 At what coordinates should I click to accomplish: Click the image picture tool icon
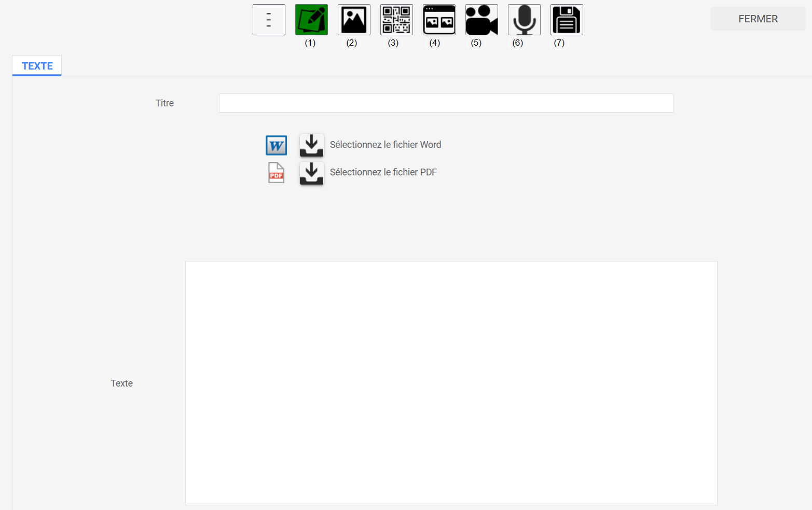pos(354,20)
